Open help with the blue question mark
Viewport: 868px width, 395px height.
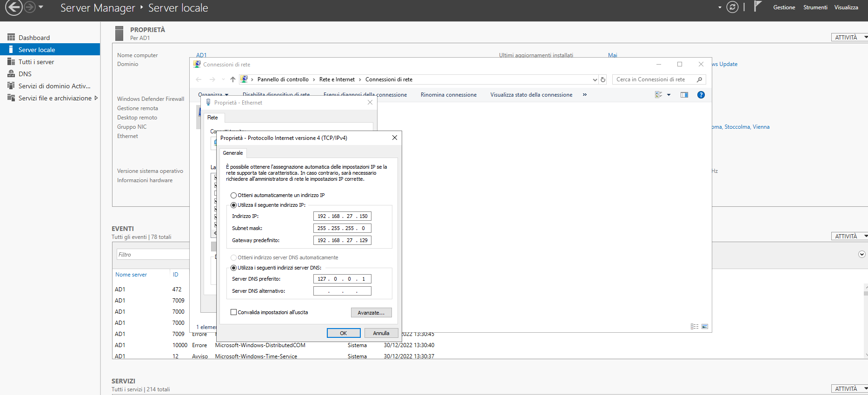(x=701, y=95)
